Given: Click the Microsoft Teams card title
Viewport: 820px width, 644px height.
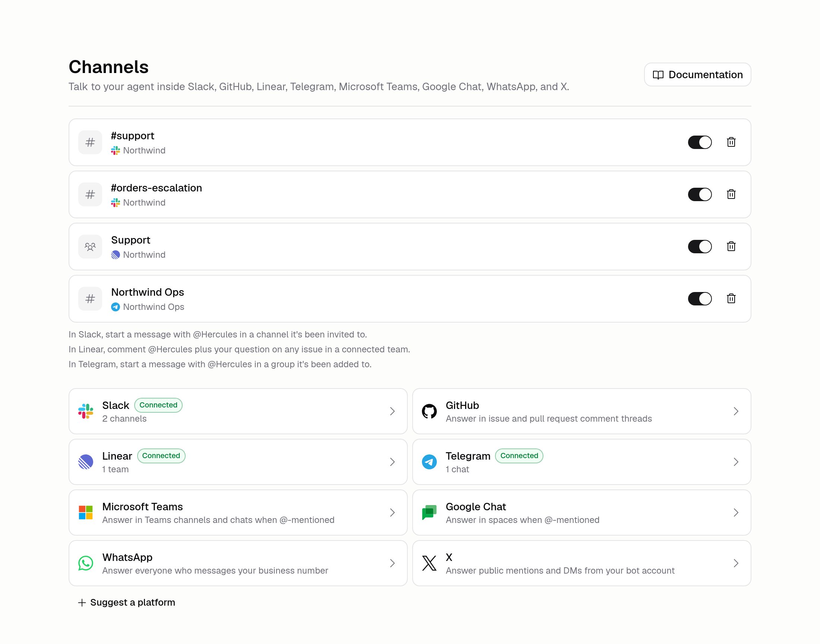Looking at the screenshot, I should [142, 507].
